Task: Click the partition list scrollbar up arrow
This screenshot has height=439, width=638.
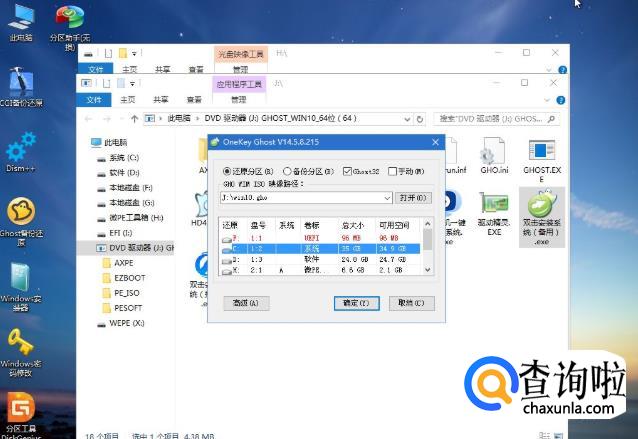Action: (427, 224)
